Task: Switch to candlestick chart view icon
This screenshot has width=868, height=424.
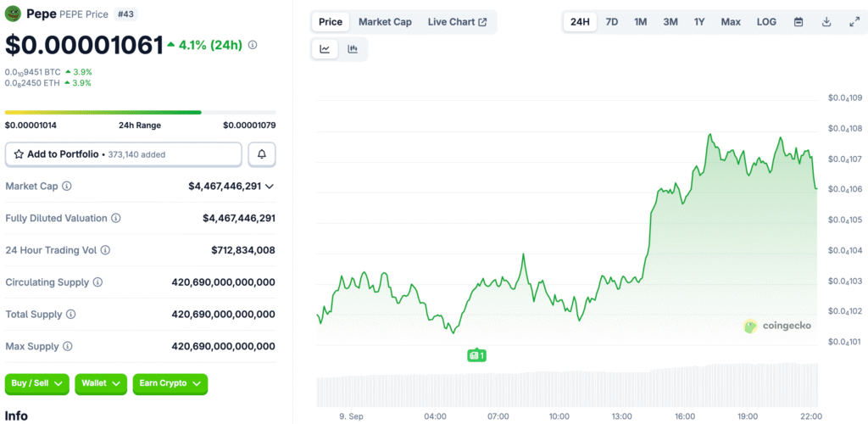Action: click(x=353, y=49)
